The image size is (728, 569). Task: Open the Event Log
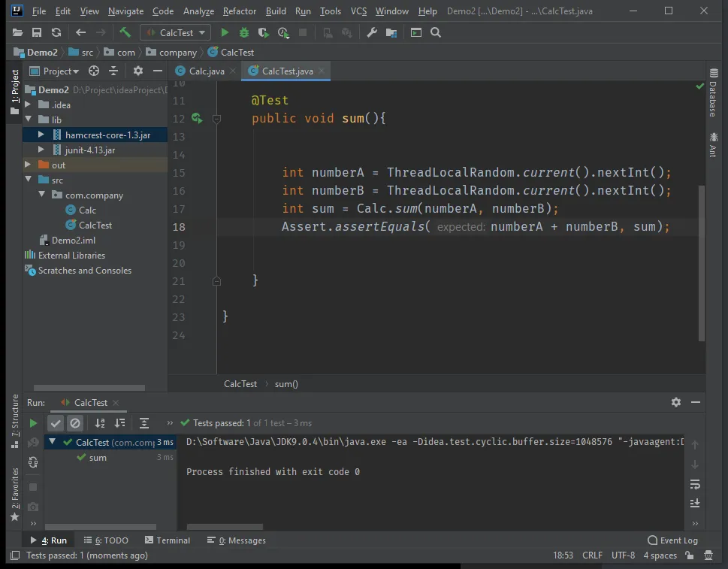(672, 540)
